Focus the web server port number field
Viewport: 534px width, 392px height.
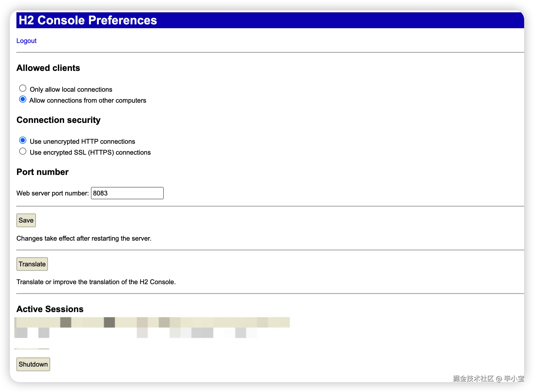[x=127, y=193]
